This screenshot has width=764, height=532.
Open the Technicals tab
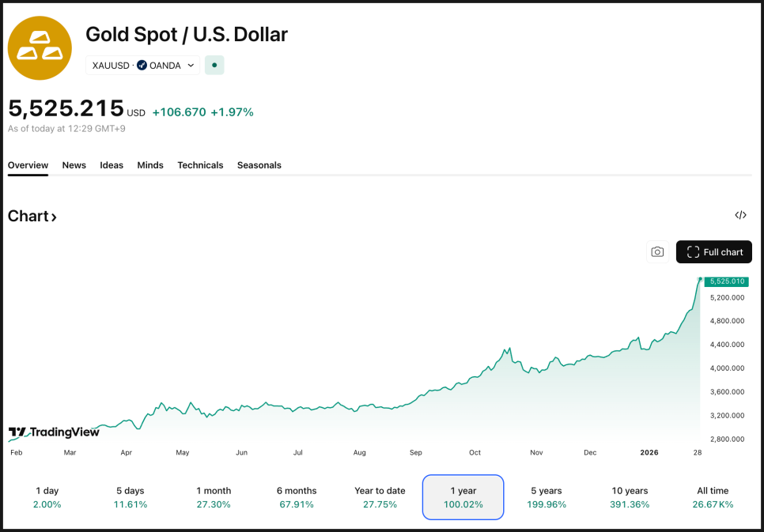pyautogui.click(x=200, y=165)
